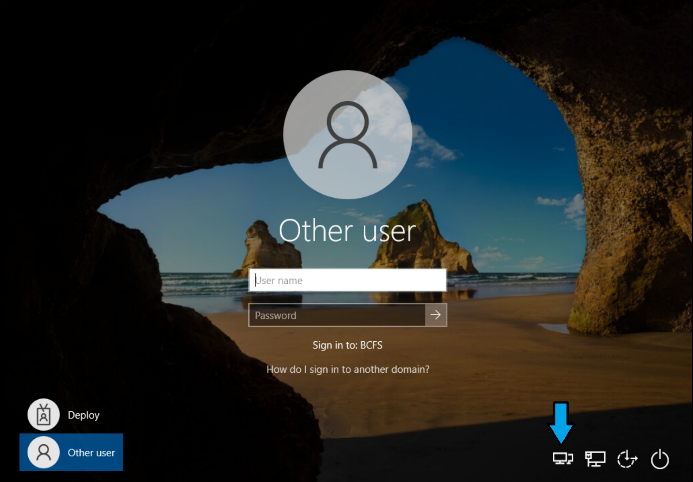Image resolution: width=693 pixels, height=482 pixels.
Task: Select the Deploy account badge avatar
Action: tap(43, 414)
